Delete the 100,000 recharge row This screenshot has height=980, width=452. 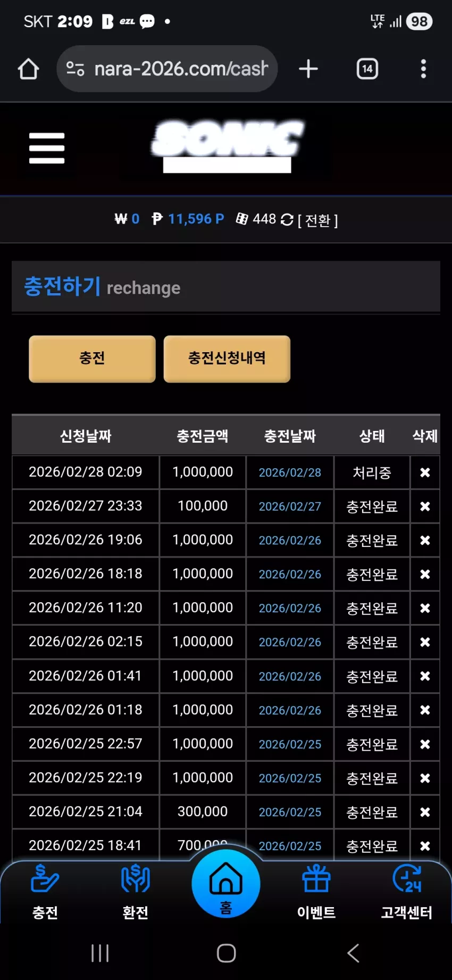425,506
